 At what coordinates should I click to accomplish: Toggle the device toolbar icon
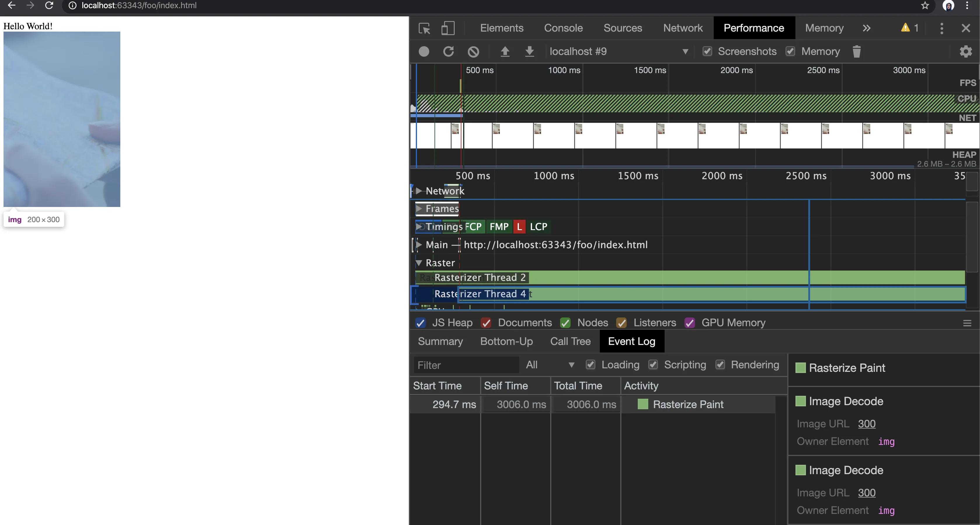click(x=448, y=28)
